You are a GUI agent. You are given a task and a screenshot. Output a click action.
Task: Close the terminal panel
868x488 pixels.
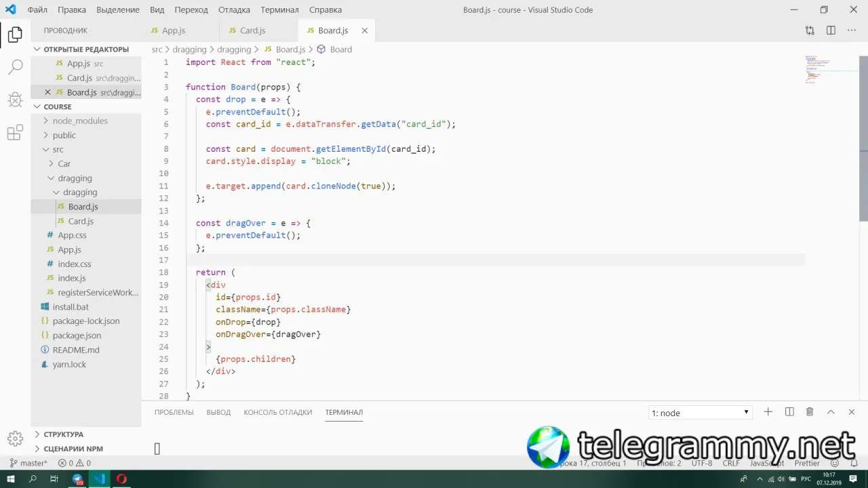(852, 412)
